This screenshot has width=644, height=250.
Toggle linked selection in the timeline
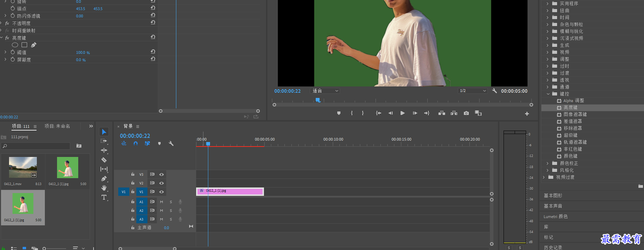147,143
